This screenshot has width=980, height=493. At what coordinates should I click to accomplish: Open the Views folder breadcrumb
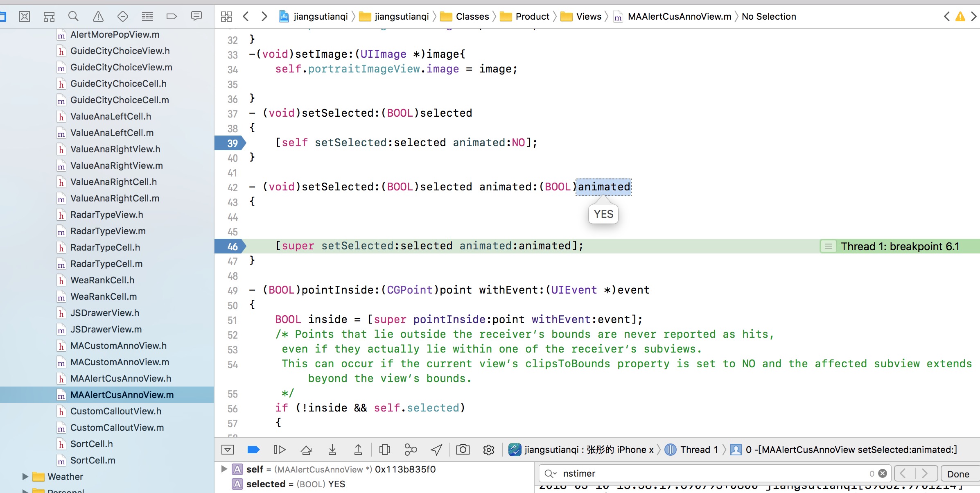[x=581, y=16]
